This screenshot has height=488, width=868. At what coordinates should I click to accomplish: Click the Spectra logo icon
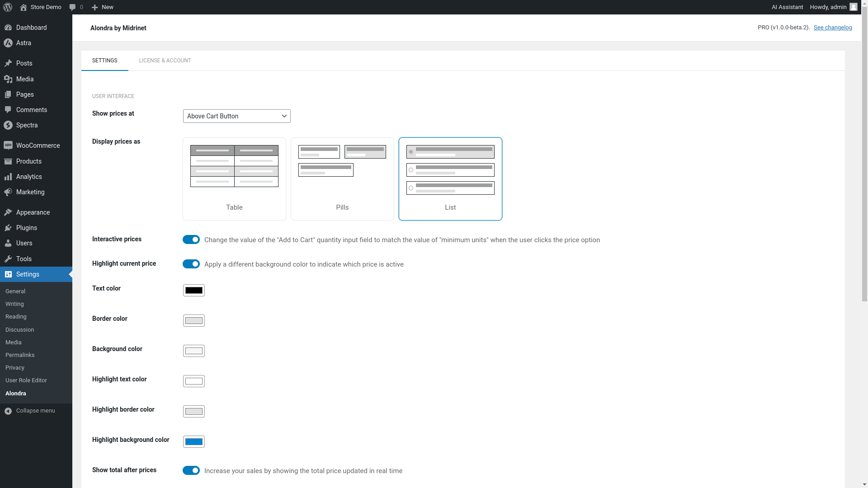point(8,125)
